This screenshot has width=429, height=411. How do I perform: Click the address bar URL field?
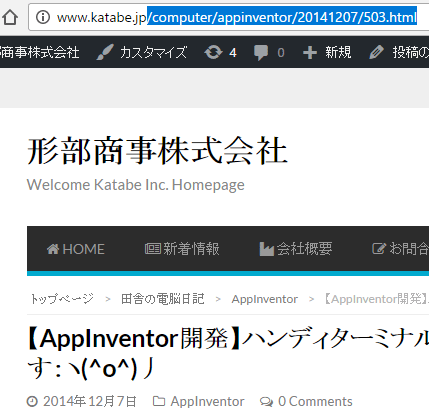tap(229, 17)
